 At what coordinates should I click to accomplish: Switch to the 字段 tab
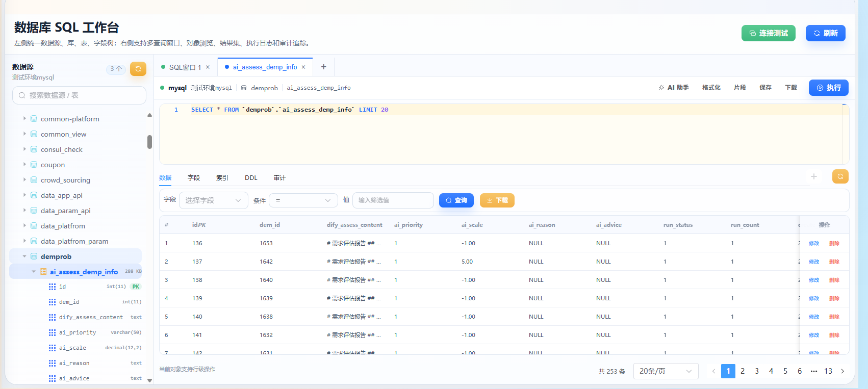(194, 178)
